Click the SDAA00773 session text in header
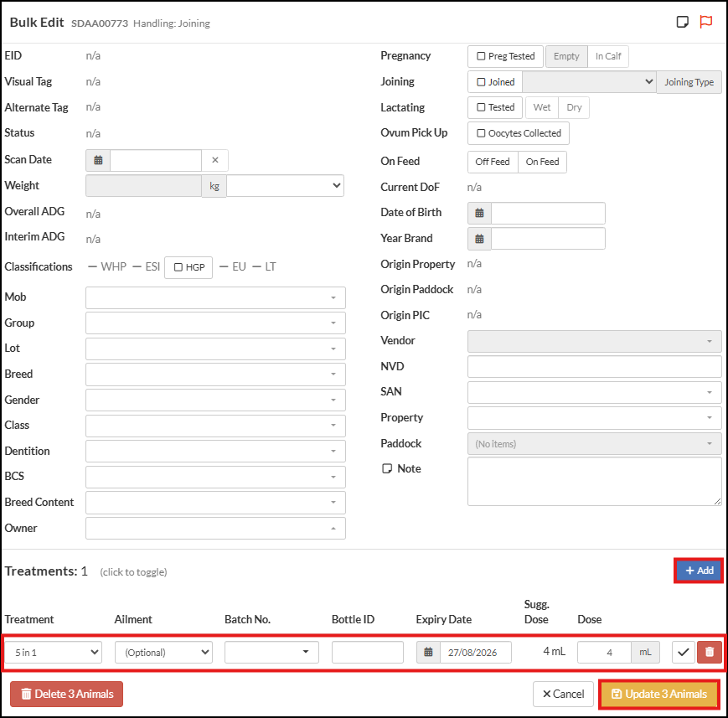 (100, 23)
